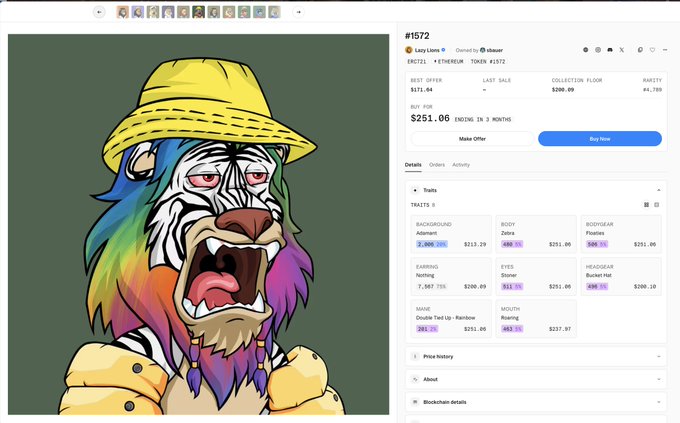Switch to the Details tab
Viewport: 680px width, 423px height.
tap(413, 165)
